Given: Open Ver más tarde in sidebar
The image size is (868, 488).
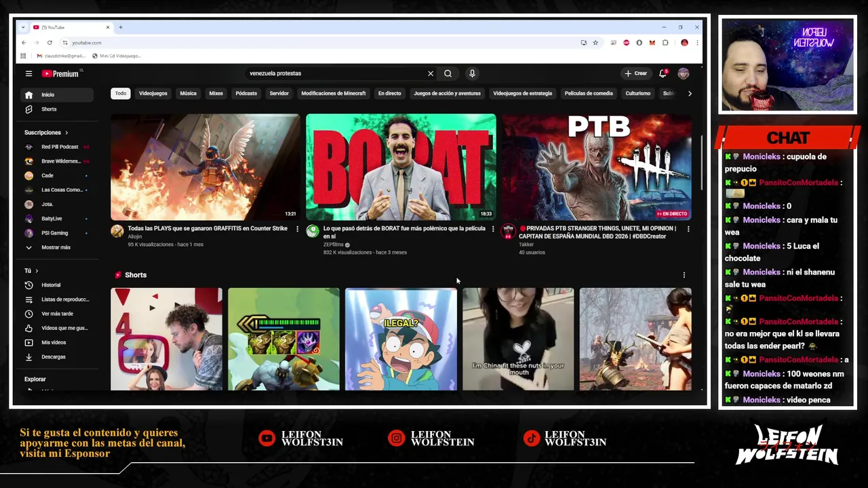Looking at the screenshot, I should tap(58, 314).
